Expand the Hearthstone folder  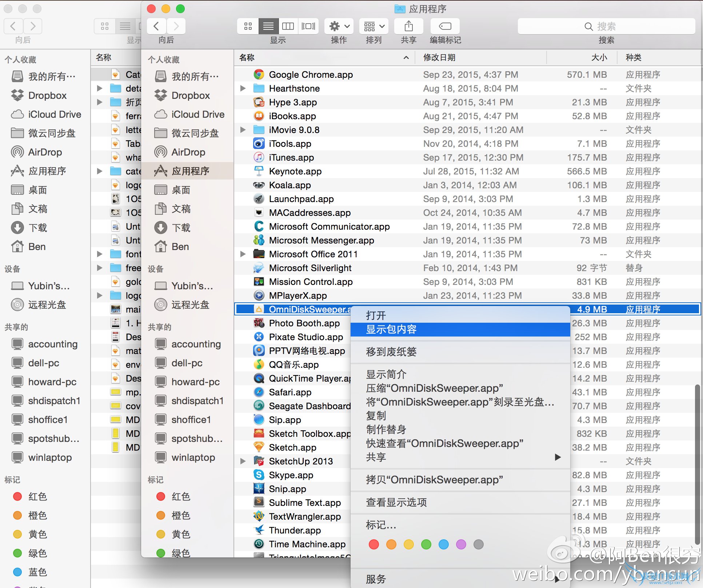pyautogui.click(x=243, y=88)
